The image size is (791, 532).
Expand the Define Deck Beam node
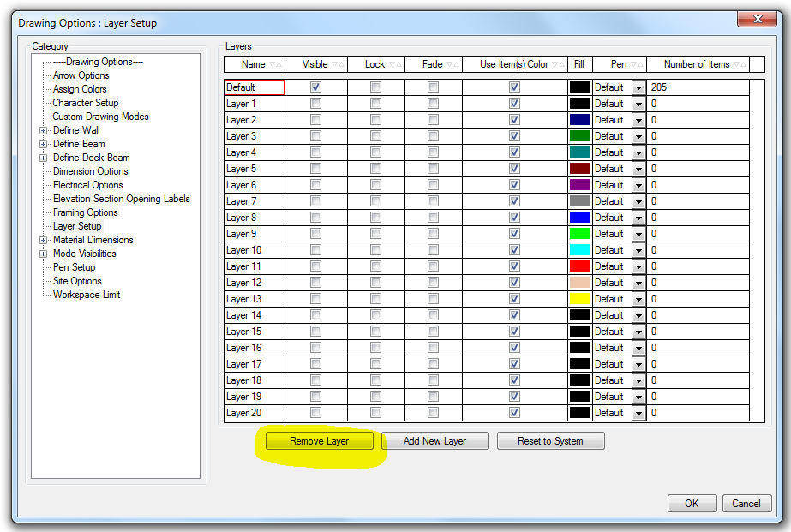click(x=44, y=158)
